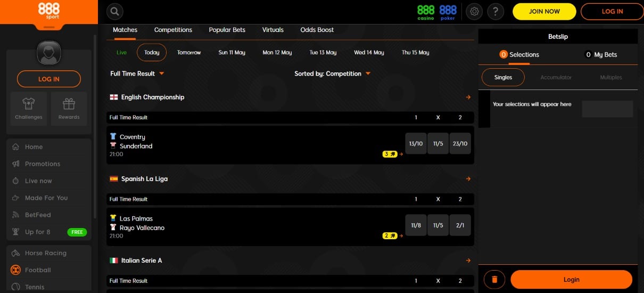644x293 pixels.
Task: Select Sun 11 May date filter
Action: 232,53
